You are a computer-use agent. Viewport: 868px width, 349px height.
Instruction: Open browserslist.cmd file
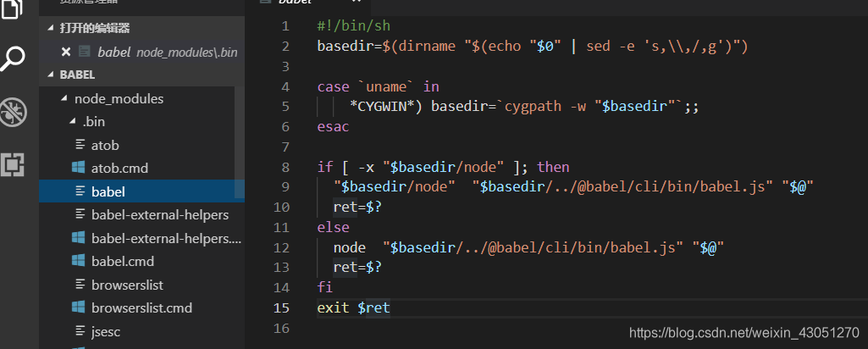click(141, 307)
